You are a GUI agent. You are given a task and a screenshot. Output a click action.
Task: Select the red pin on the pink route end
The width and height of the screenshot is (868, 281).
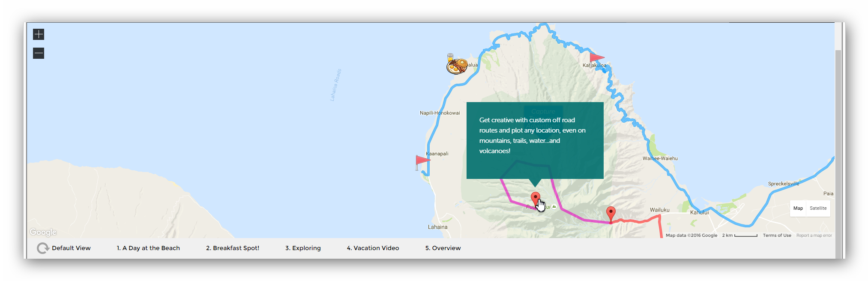[611, 215]
